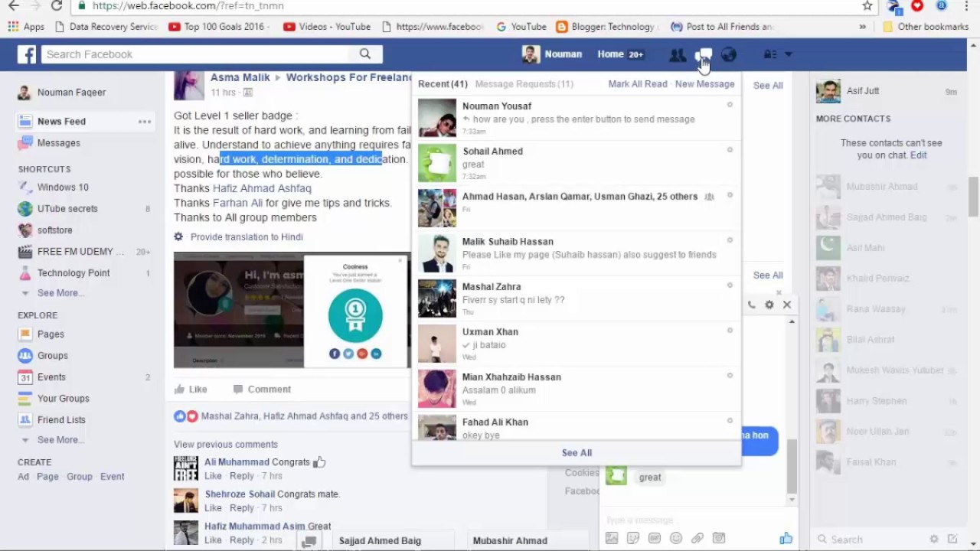Go to Home in the top bar
This screenshot has height=551, width=980.
click(x=610, y=54)
